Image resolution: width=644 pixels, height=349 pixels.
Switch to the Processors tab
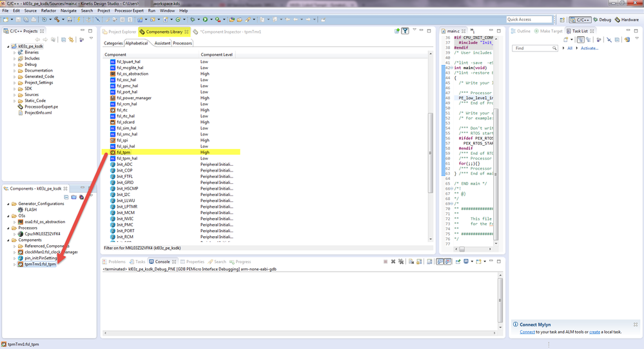coord(182,43)
